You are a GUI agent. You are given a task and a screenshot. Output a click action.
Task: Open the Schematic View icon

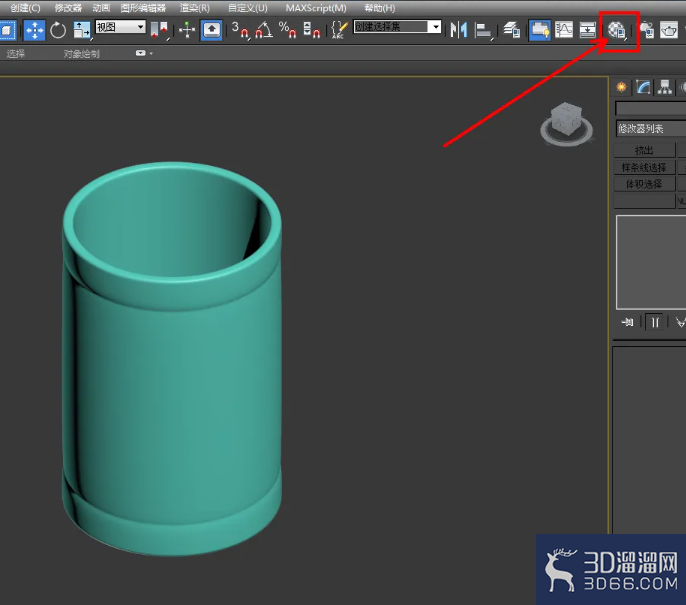[x=587, y=30]
